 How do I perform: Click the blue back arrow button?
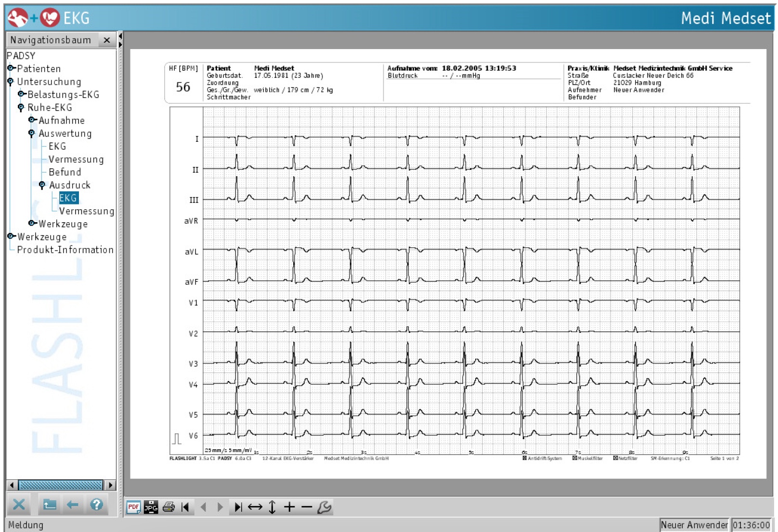[x=73, y=505]
